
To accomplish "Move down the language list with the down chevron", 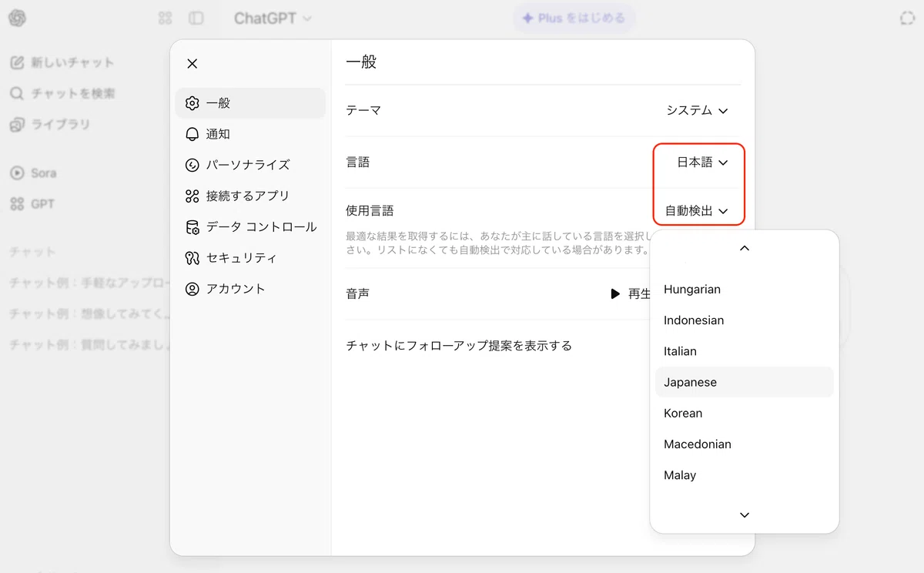I will [x=745, y=514].
